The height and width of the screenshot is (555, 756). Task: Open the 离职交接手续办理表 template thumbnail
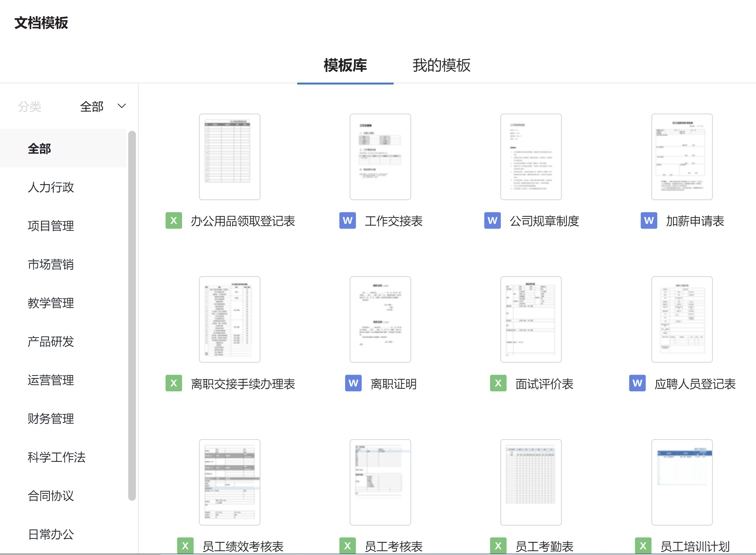point(230,319)
